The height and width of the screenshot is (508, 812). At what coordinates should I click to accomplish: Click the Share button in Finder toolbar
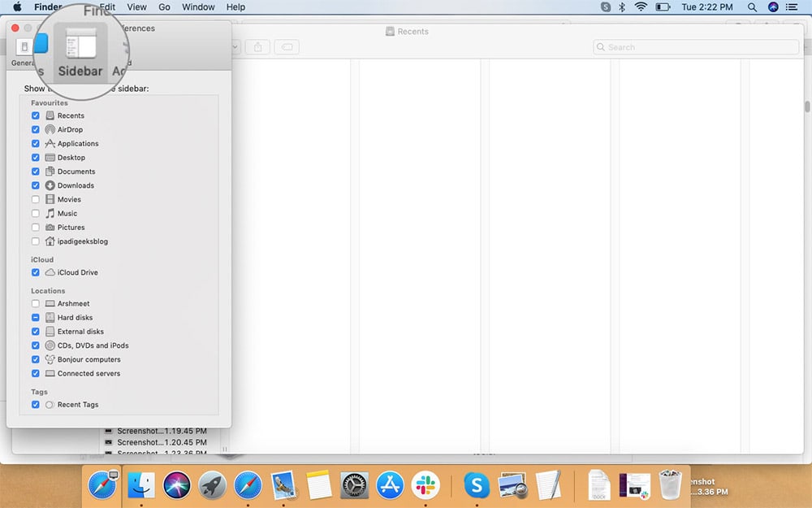tap(257, 47)
